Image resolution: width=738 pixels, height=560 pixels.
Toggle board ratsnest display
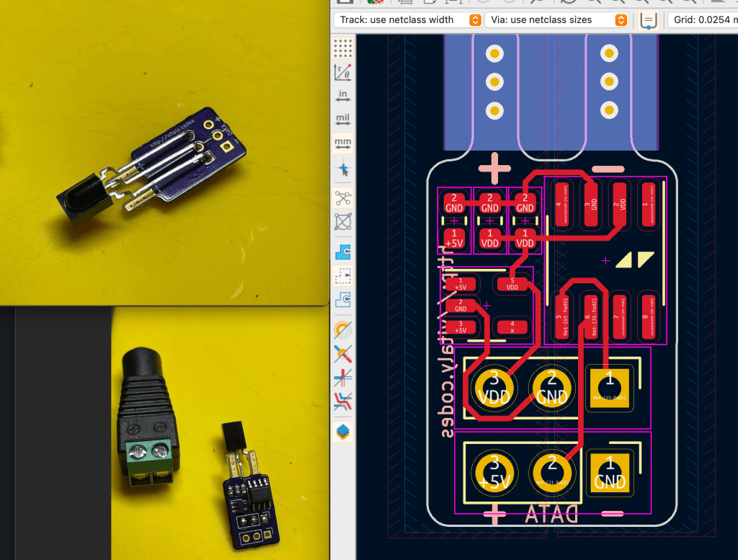(x=343, y=197)
